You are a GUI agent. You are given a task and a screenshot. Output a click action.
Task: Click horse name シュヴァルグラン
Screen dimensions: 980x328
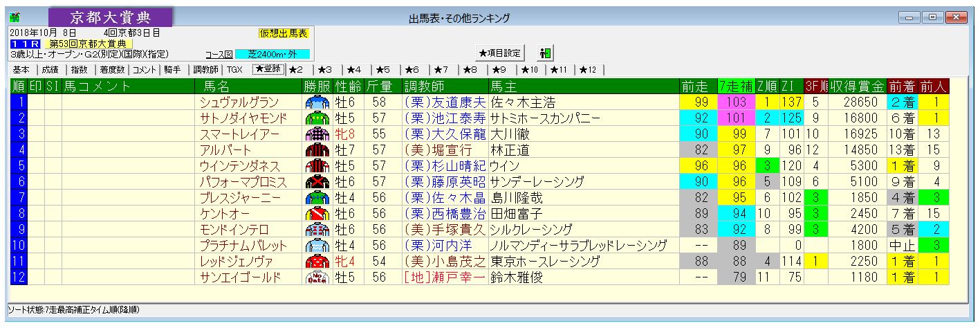tap(239, 102)
